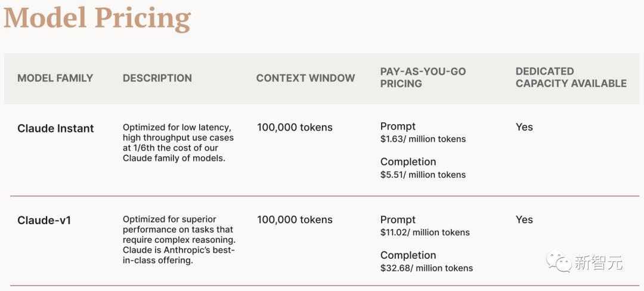Screen dimensions: 644x291
Task: Click the $32.68/ million tokens completion price
Action: click(x=427, y=268)
